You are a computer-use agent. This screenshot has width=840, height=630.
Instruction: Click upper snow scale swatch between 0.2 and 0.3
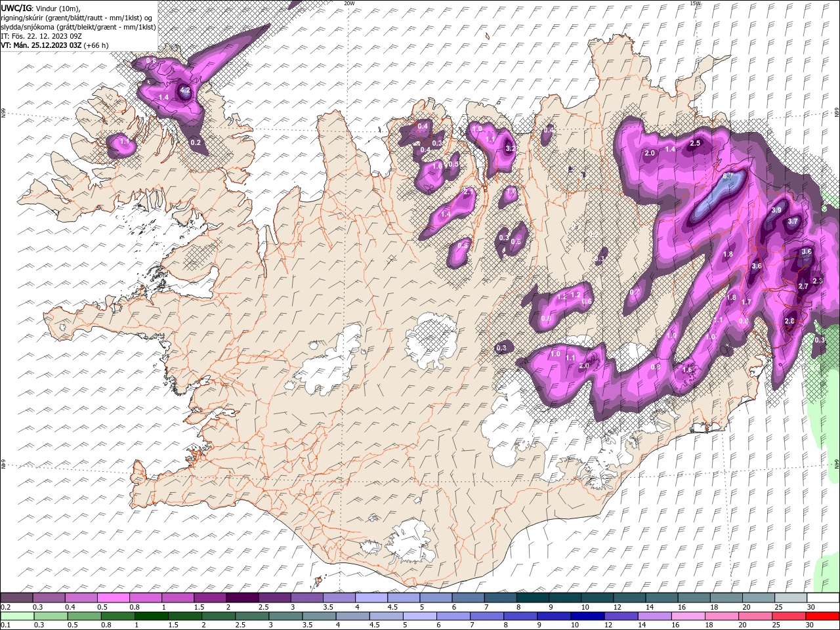coord(16,598)
